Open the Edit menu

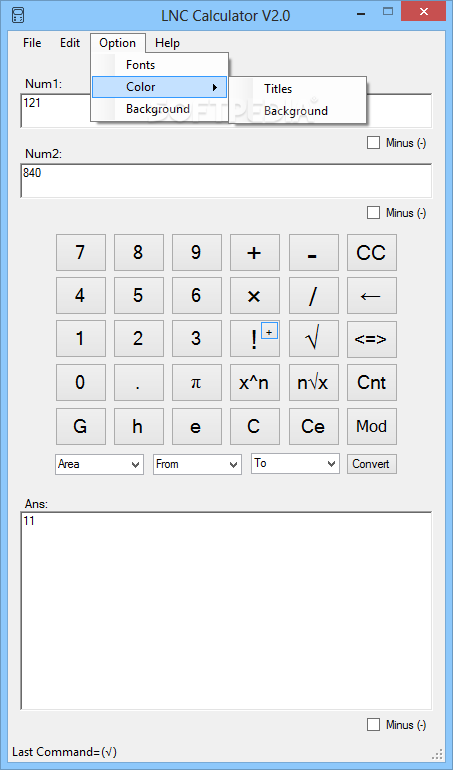[x=70, y=43]
